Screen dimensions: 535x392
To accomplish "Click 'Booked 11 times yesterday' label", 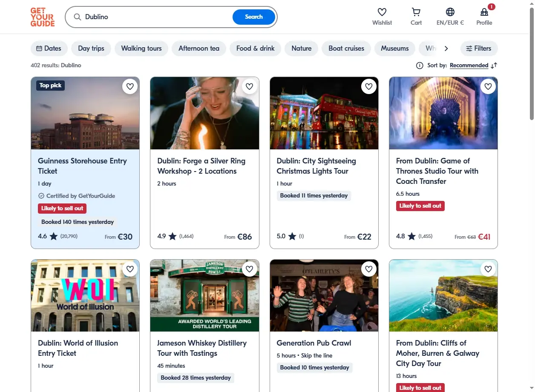I will (314, 196).
